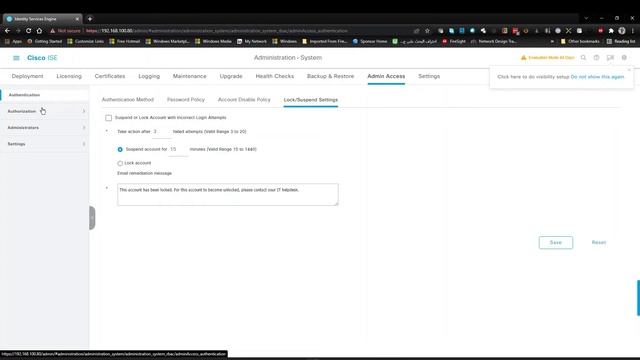Enable Suspend or Lock Account checkbox

click(109, 118)
